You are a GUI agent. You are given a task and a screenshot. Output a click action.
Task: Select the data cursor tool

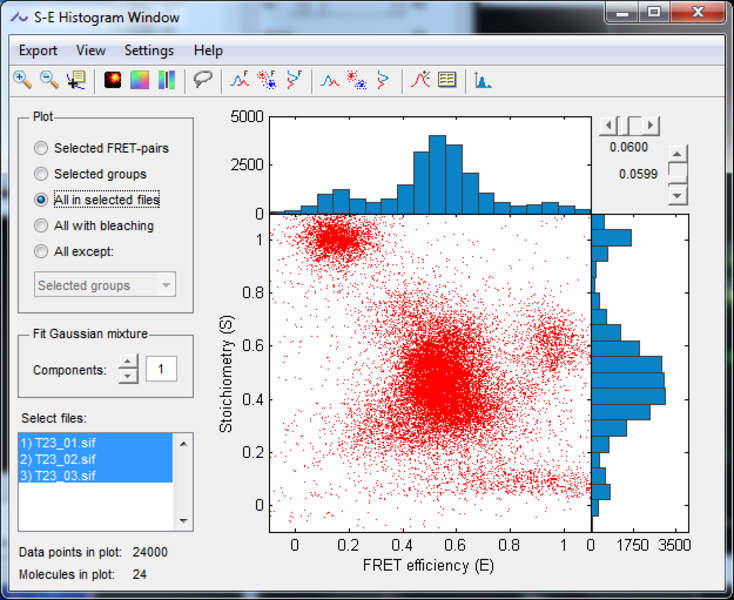click(x=75, y=80)
